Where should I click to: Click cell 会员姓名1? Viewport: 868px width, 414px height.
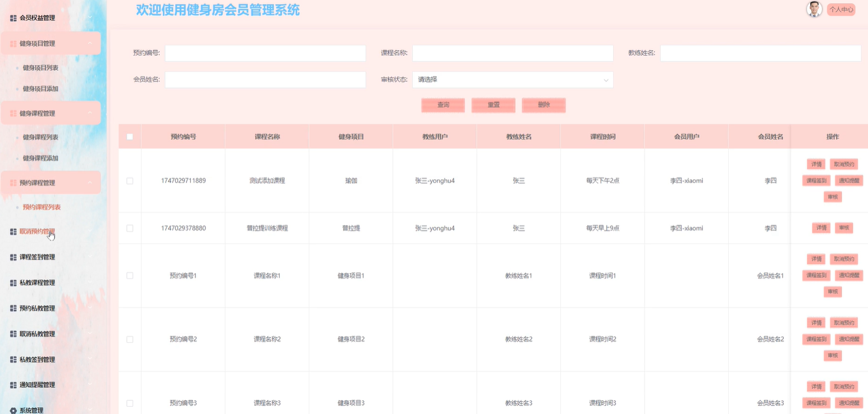tap(770, 275)
